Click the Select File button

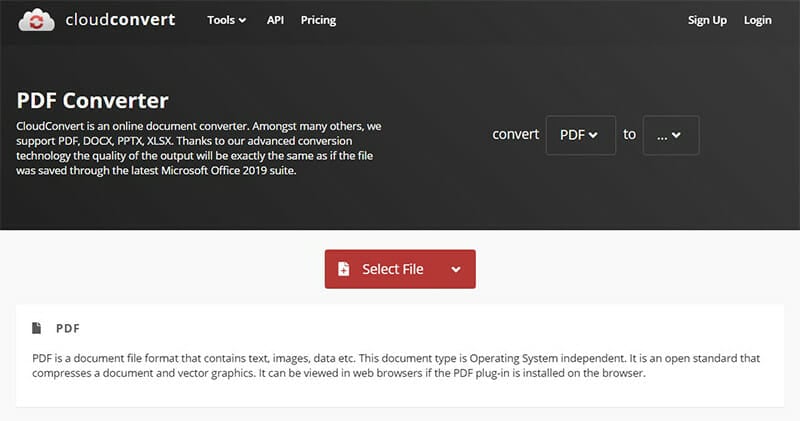400,269
